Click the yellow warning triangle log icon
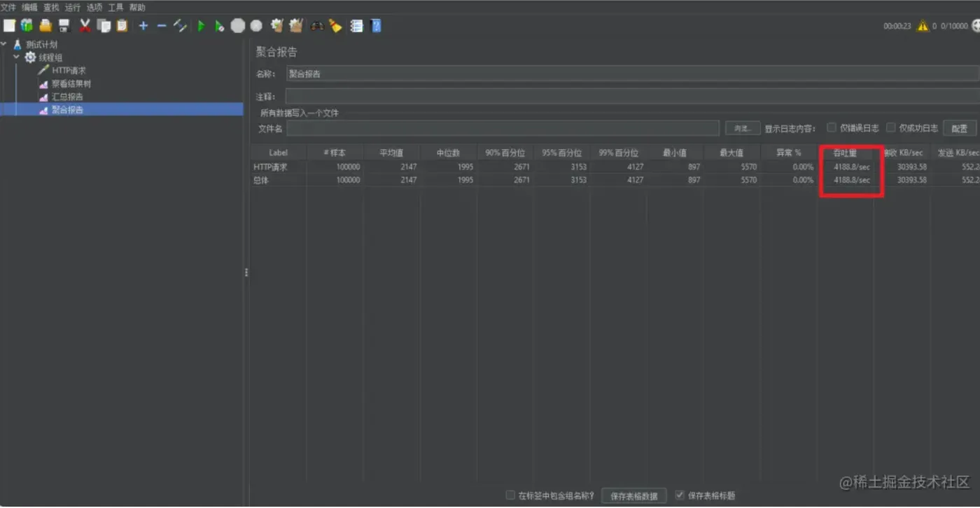This screenshot has height=508, width=980. click(923, 26)
